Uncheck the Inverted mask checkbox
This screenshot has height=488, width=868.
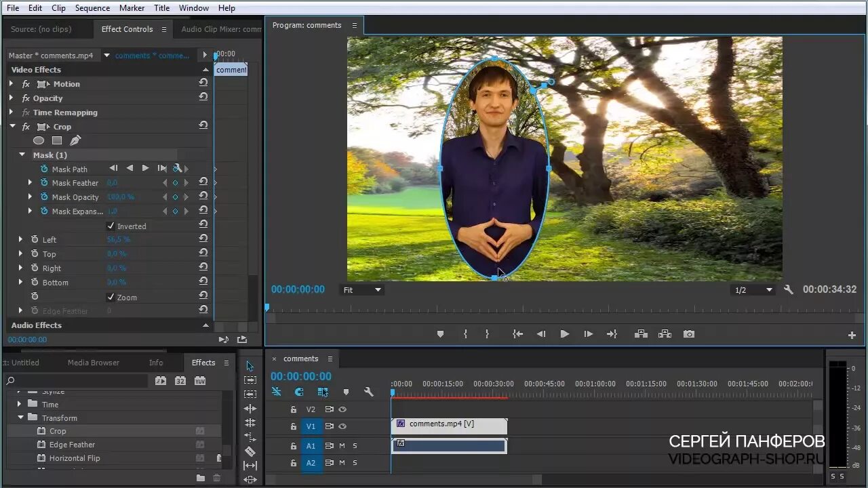pos(111,226)
